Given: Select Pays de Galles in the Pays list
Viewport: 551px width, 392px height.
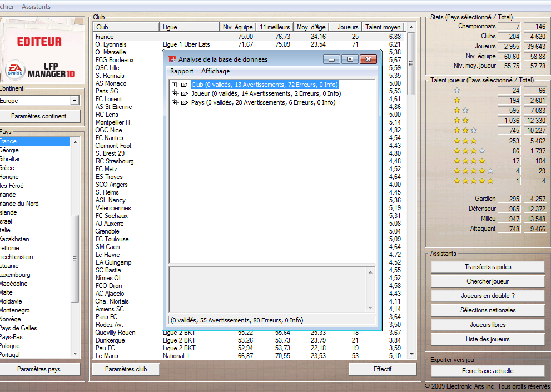Looking at the screenshot, I should click(35, 328).
